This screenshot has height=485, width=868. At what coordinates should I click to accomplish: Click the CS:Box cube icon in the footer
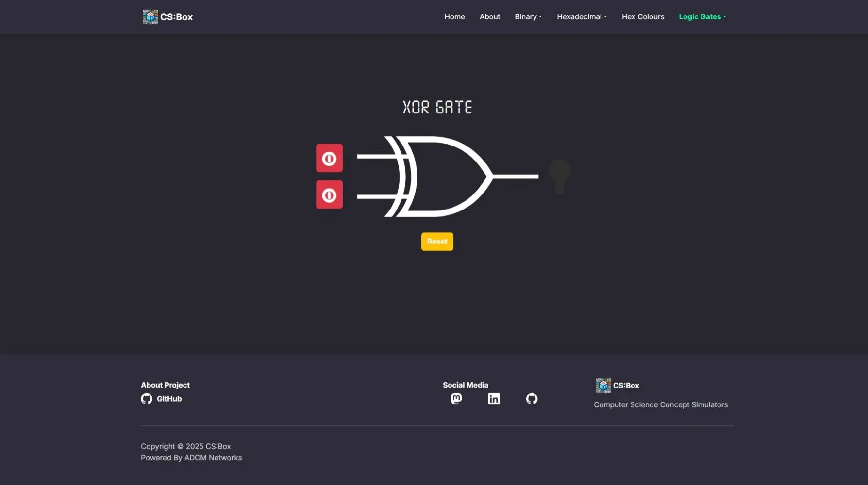click(603, 385)
